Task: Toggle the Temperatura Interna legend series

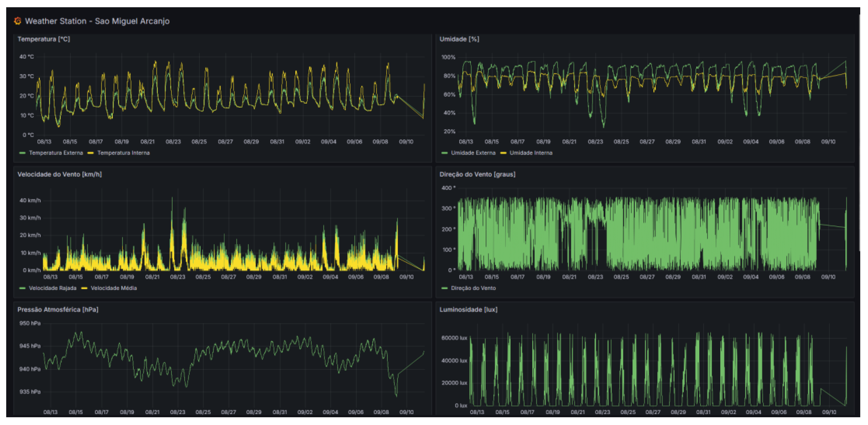Action: click(123, 153)
